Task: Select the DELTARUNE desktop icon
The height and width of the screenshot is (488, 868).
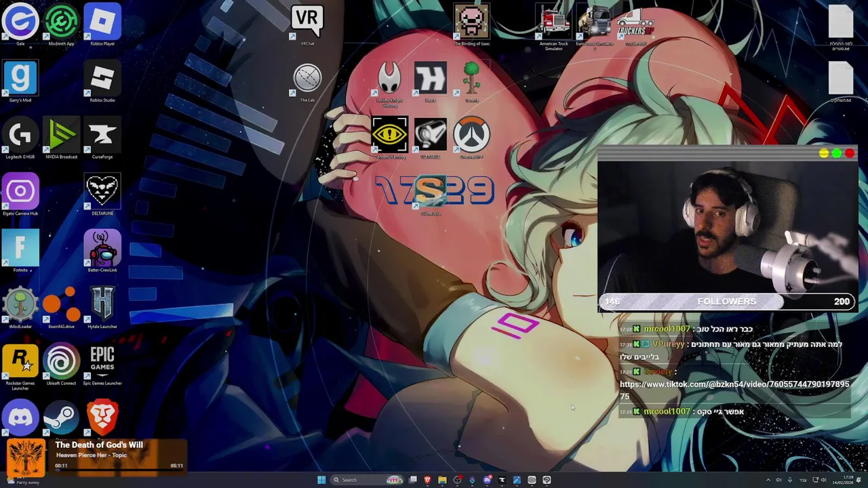Action: click(102, 195)
